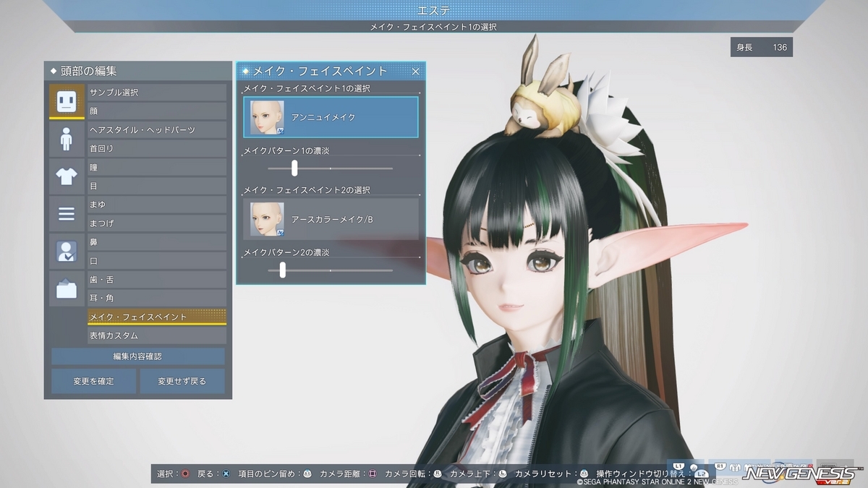Screen dimensions: 868x488
Task: Open the まゆ menu item
Action: pyautogui.click(x=157, y=205)
